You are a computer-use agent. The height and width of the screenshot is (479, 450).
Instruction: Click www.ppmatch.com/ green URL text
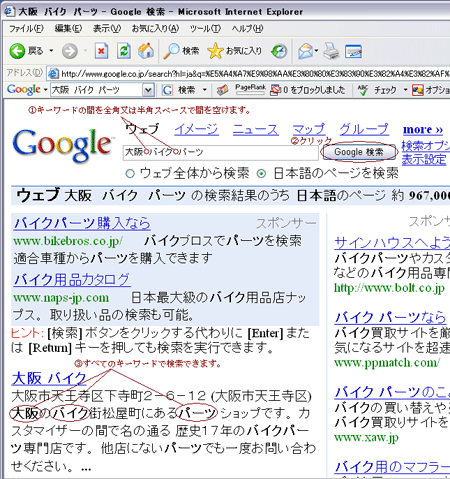tap(387, 362)
